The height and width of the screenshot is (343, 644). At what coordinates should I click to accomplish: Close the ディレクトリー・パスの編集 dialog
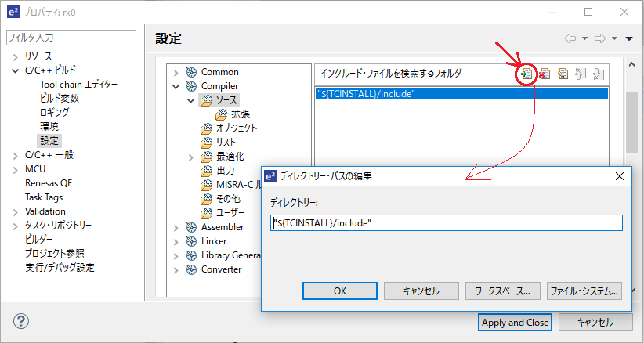point(620,176)
